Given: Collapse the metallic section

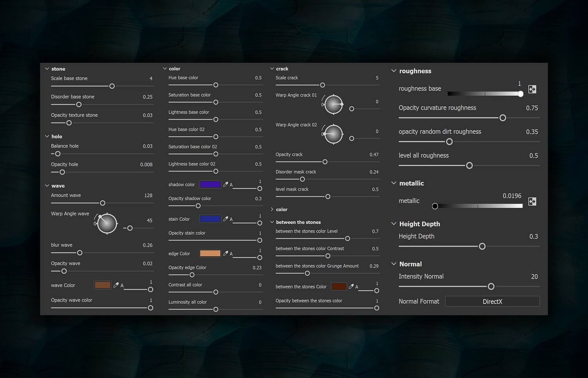Looking at the screenshot, I should click(394, 183).
